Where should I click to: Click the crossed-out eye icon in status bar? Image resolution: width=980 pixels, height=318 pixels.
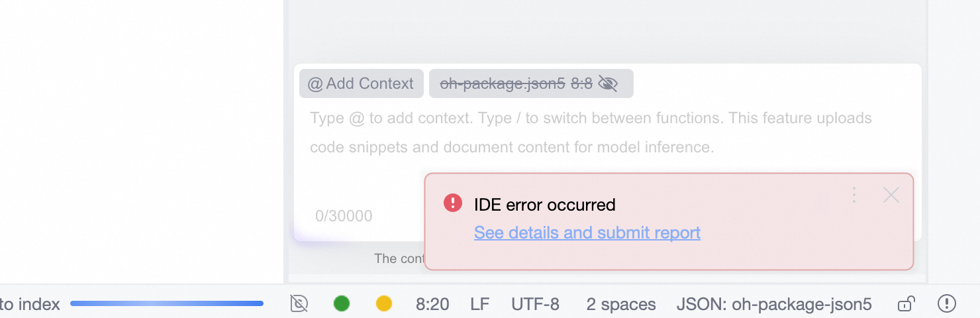[x=299, y=304]
